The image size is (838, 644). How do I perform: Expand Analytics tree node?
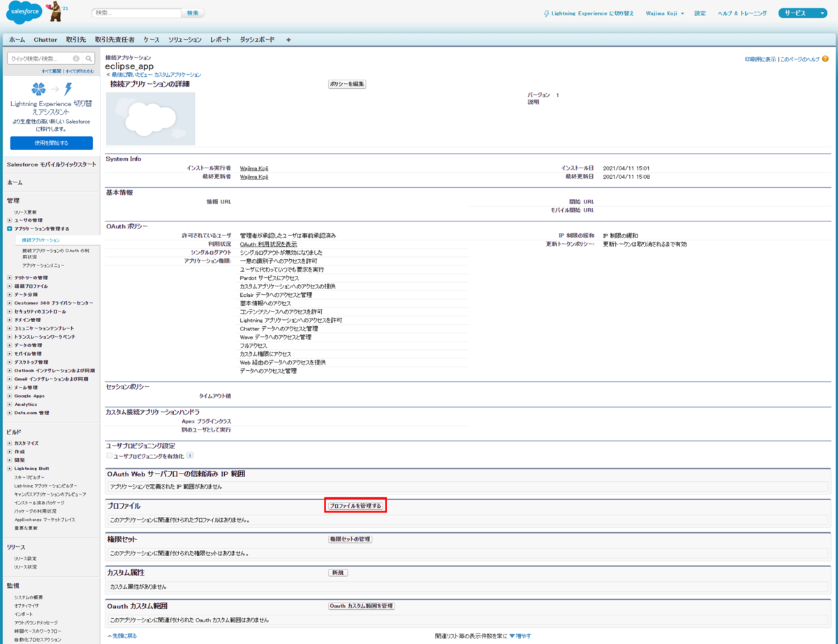pyautogui.click(x=9, y=404)
